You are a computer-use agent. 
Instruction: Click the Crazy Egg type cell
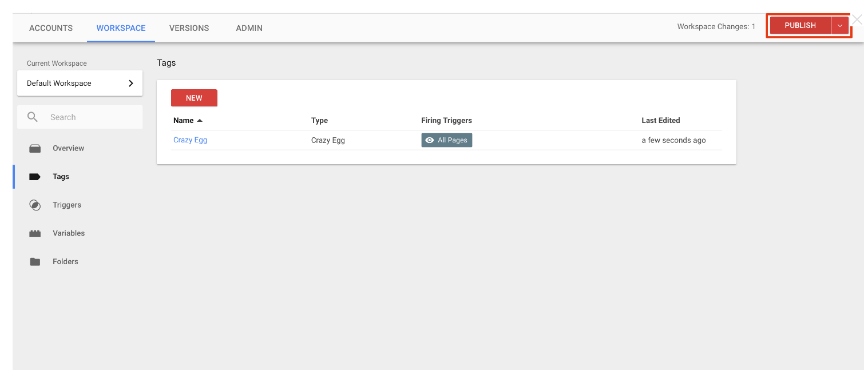328,140
